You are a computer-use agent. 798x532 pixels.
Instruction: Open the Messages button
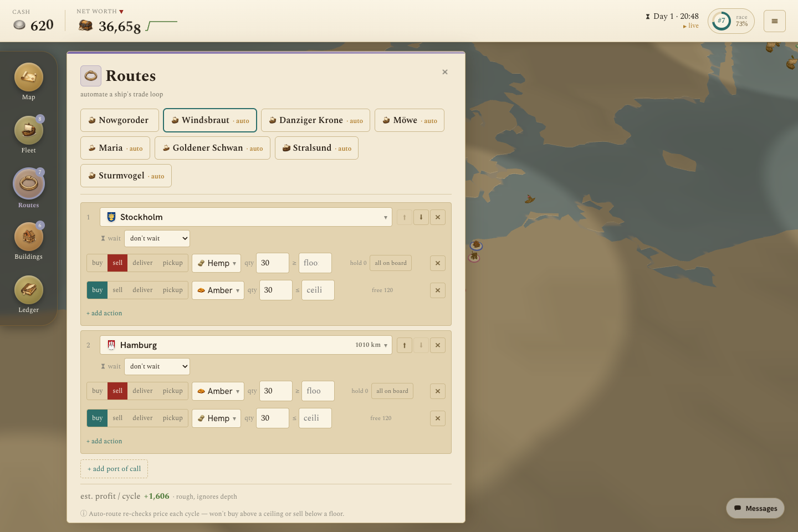755,508
